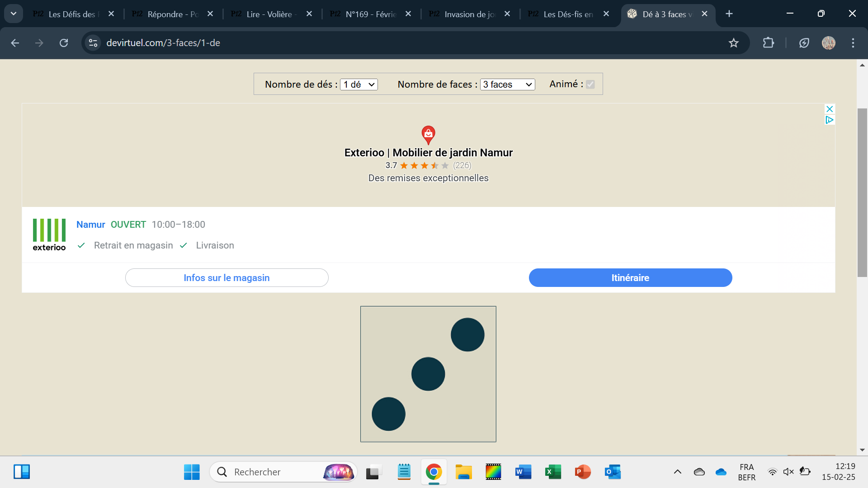This screenshot has height=488, width=868.
Task: Click the page vertical scrollbar thumb
Action: click(862, 192)
